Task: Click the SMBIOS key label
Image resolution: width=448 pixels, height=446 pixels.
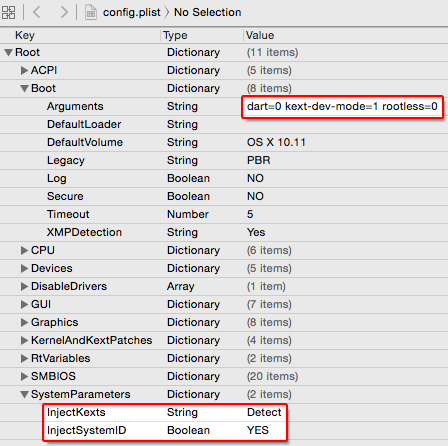Action: point(53,376)
